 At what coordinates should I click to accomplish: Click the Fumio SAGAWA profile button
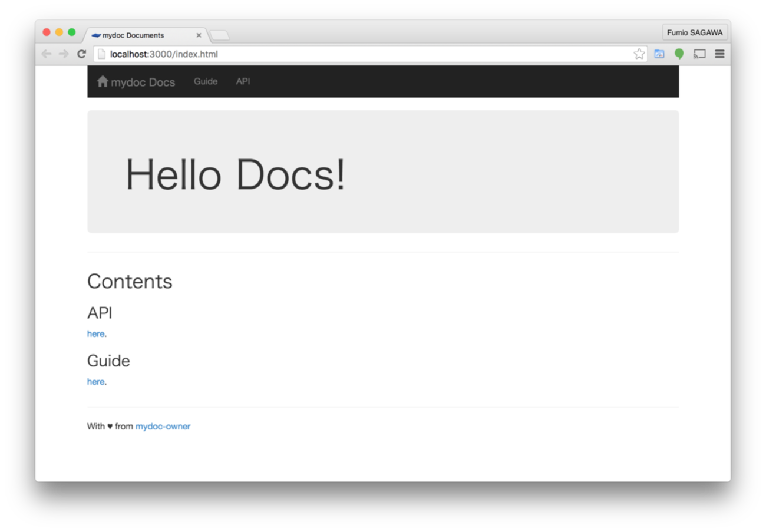(695, 33)
